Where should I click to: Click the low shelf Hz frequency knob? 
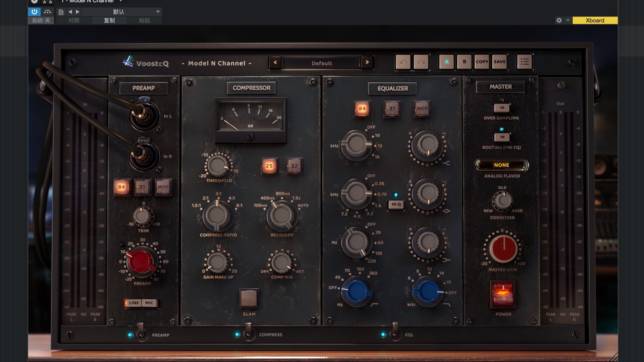click(357, 242)
